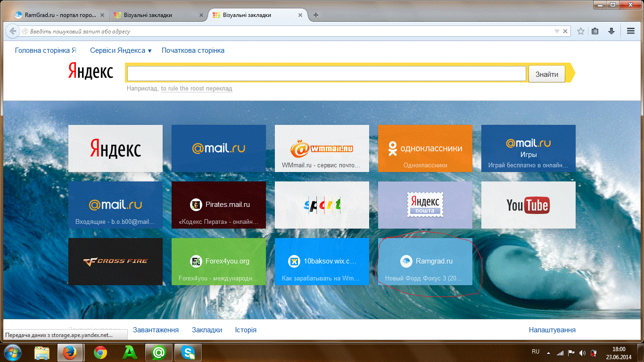Open Skype from the taskbar
Screen dimensions: 644x362
tap(188, 353)
